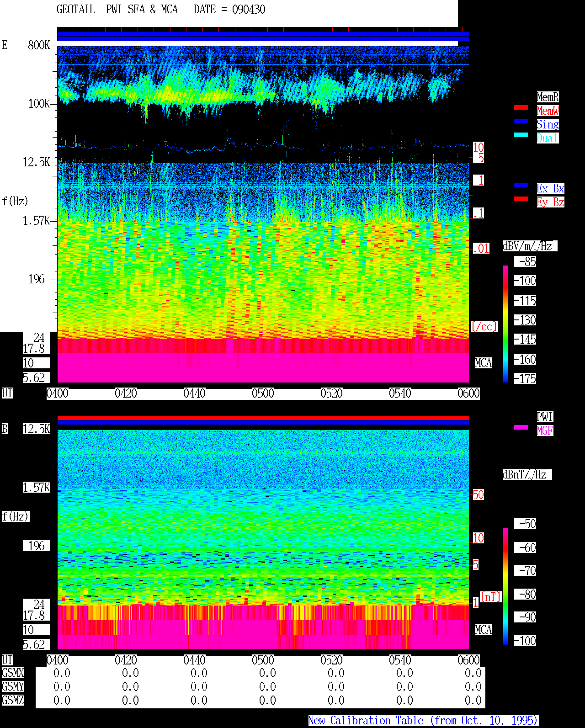Click the GSMX row label
The width and height of the screenshot is (585, 728).
coord(13,673)
